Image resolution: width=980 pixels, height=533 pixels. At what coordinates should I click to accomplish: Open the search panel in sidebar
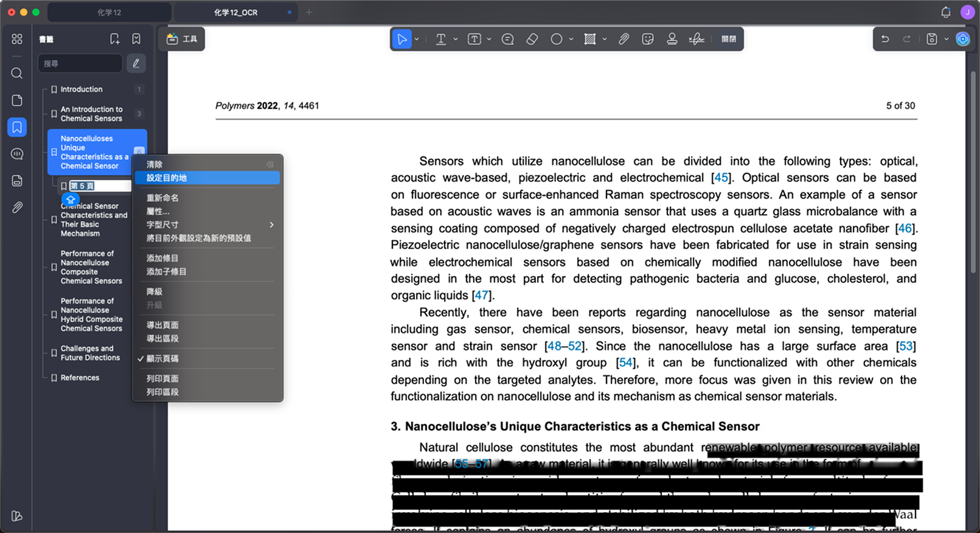(x=17, y=74)
